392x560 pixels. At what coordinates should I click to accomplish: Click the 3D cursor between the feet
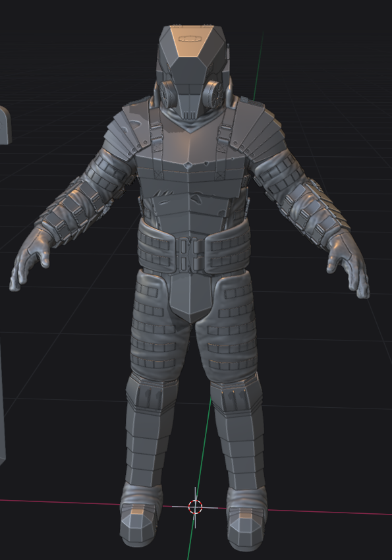coord(195,507)
